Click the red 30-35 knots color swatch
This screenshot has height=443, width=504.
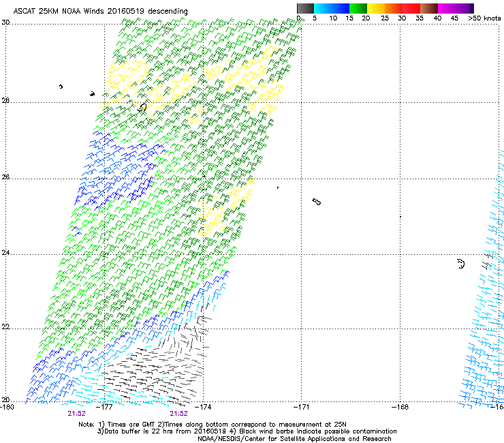411,8
